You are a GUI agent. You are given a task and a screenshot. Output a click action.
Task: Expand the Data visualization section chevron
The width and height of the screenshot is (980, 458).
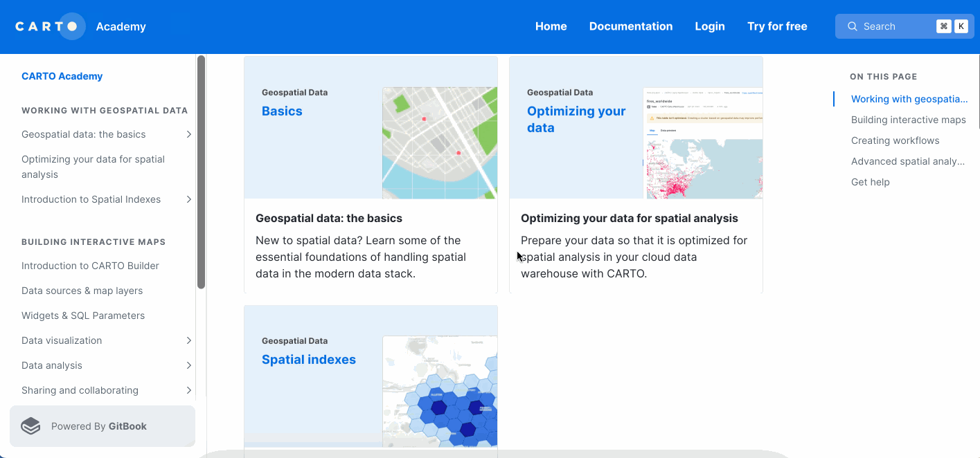point(188,340)
